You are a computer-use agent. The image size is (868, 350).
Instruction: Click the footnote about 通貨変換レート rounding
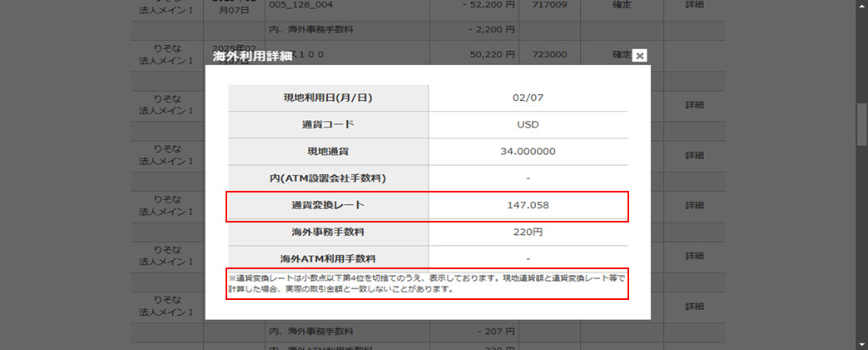426,283
